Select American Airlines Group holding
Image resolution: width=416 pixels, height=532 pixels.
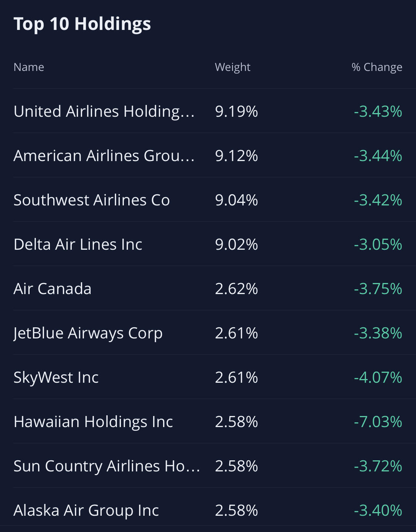coord(104,156)
